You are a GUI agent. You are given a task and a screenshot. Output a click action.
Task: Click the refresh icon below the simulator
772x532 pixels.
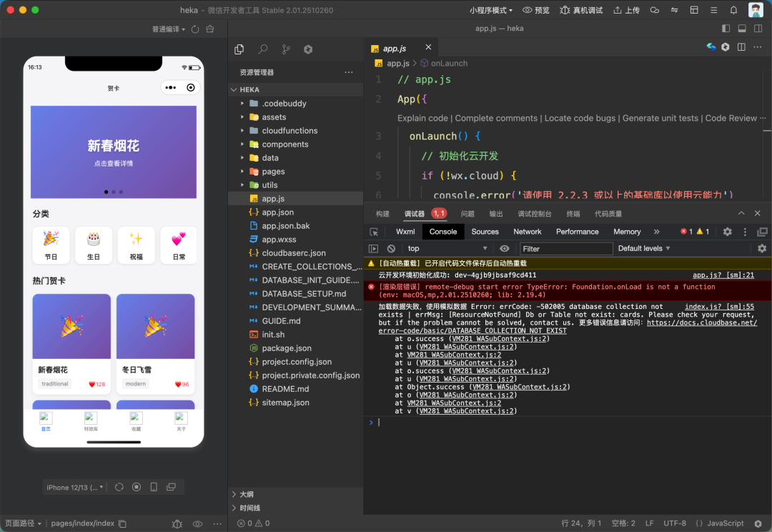(x=119, y=487)
